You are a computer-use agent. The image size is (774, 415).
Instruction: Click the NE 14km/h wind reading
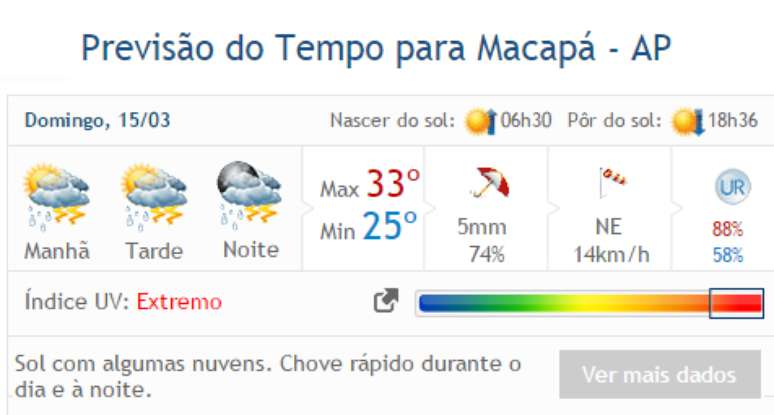click(x=611, y=241)
